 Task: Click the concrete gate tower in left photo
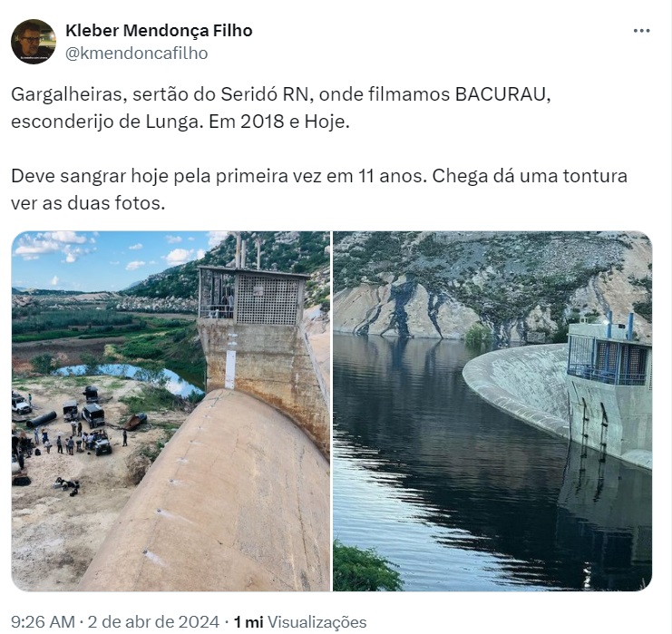coord(255,328)
